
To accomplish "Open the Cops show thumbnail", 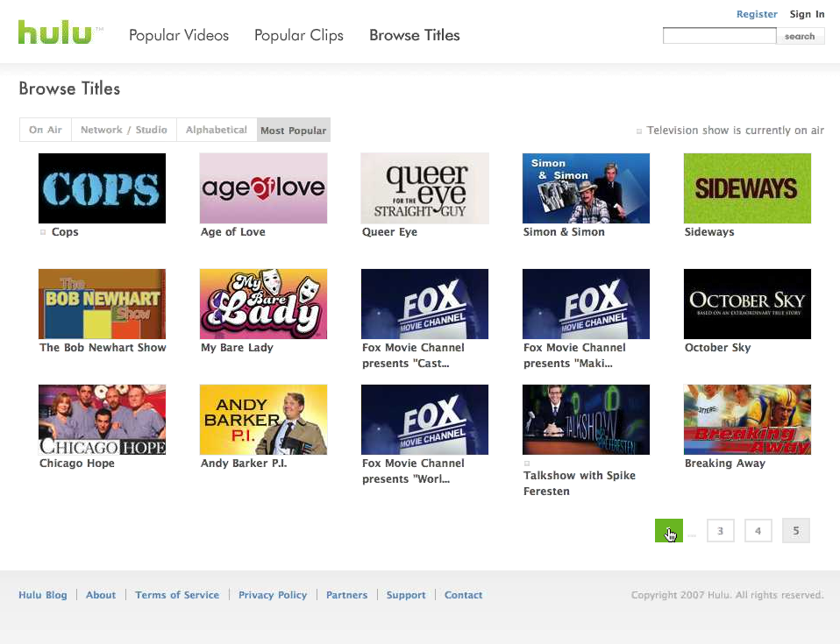I will [x=102, y=188].
